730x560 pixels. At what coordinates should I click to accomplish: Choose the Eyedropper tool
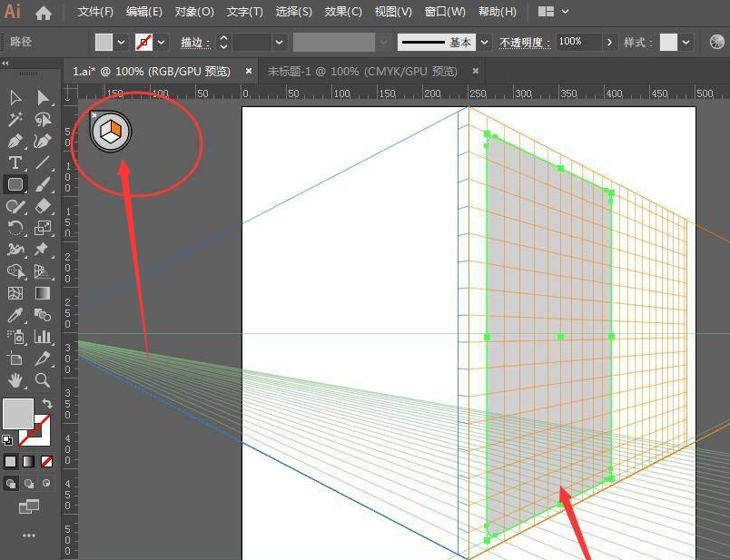tap(15, 315)
